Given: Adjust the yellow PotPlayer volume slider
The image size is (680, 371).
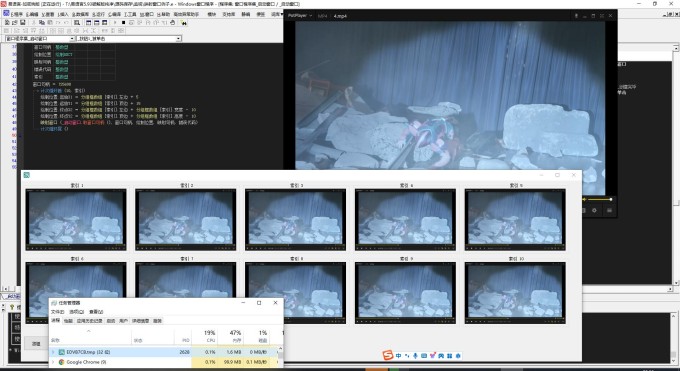Looking at the screenshot, I should pyautogui.click(x=598, y=199).
